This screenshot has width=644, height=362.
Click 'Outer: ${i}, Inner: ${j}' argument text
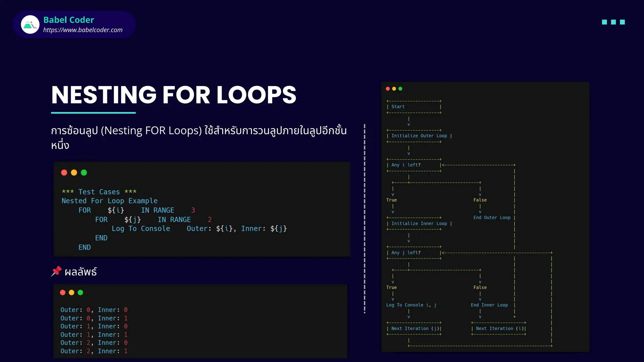(237, 229)
